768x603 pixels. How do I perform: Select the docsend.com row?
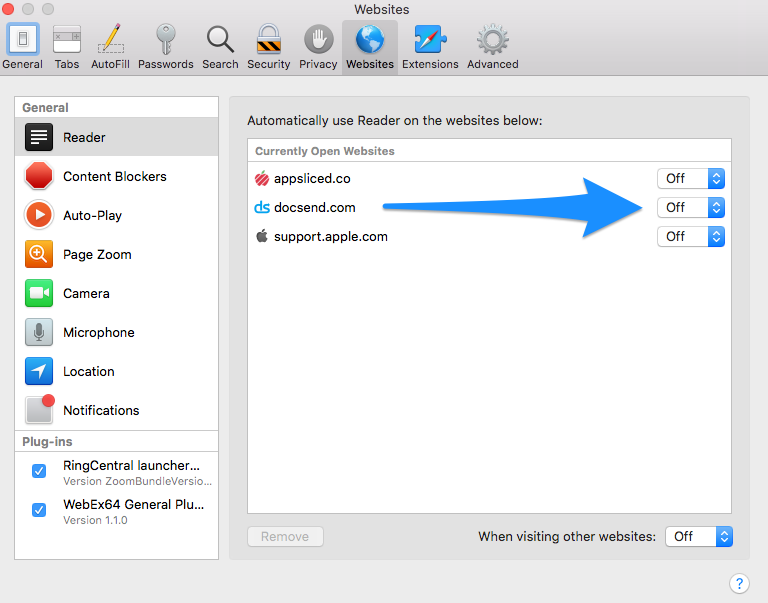pos(489,207)
